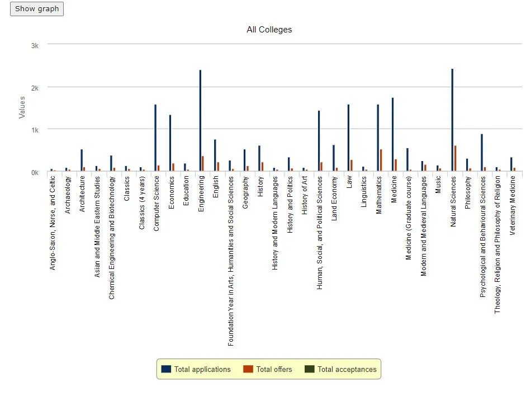Click the Philosophy axis label
Viewport: 526px width, 420px height.
tap(468, 193)
